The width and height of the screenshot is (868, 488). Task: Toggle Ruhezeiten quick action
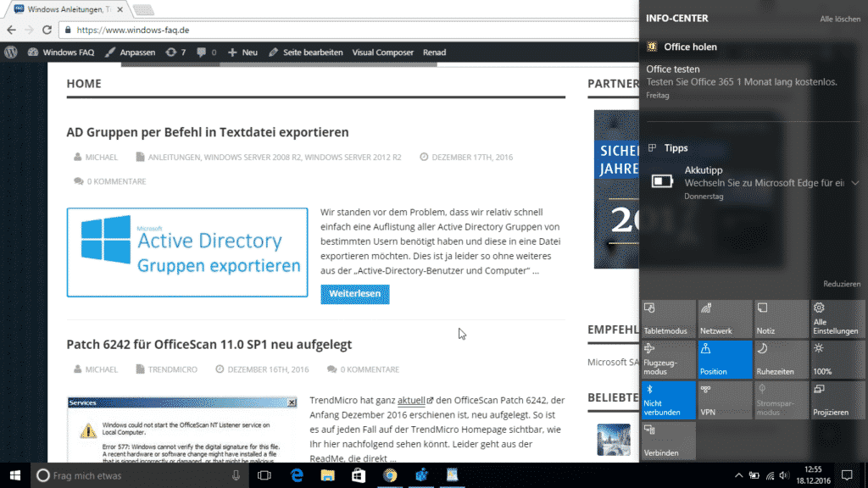tap(781, 359)
